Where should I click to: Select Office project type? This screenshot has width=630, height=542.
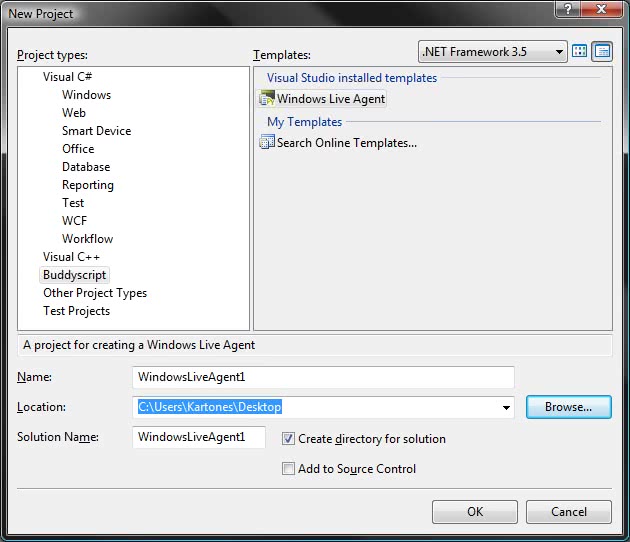coord(78,149)
